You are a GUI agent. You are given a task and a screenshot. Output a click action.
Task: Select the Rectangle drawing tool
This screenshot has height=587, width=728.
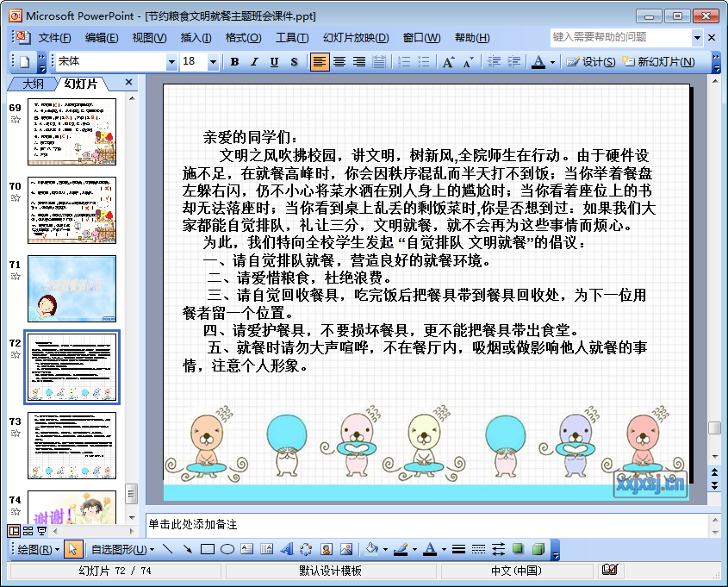click(x=207, y=549)
